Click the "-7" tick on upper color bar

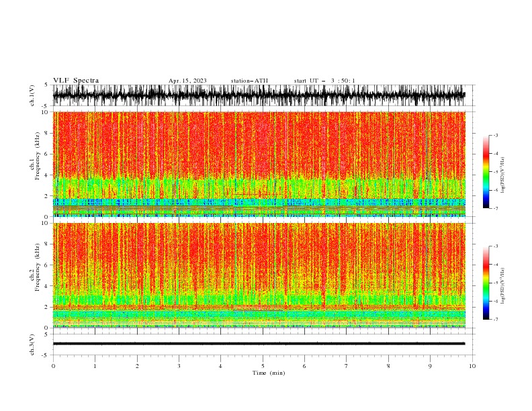(x=496, y=208)
